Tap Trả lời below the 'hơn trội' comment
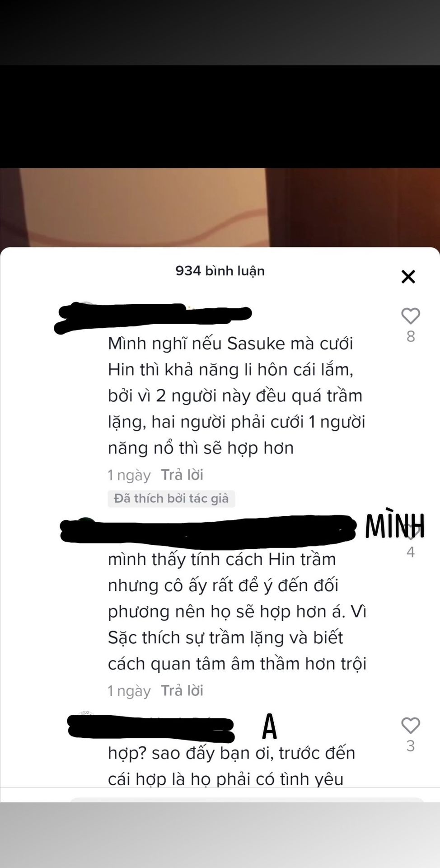Image resolution: width=440 pixels, height=868 pixels. click(182, 690)
